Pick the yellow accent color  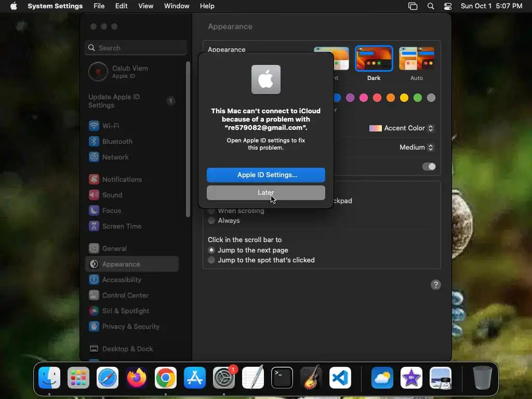coord(404,98)
